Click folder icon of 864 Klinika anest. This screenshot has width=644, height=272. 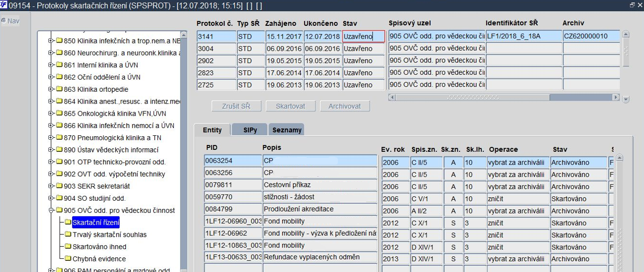(x=59, y=101)
